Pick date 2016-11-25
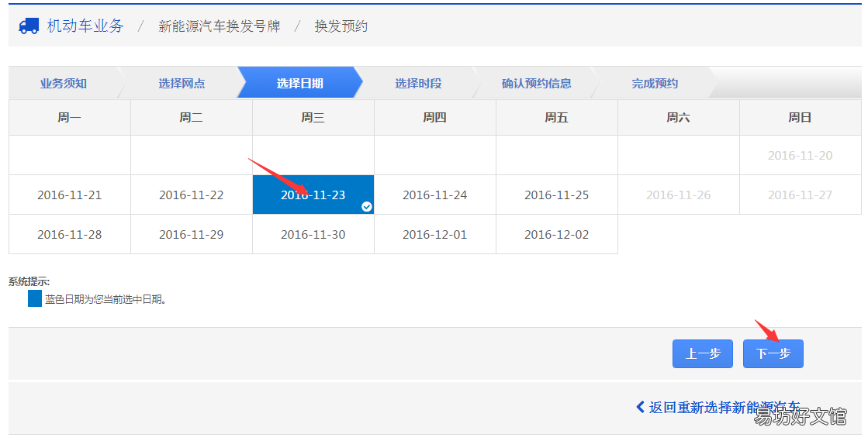The image size is (868, 441). pos(557,195)
